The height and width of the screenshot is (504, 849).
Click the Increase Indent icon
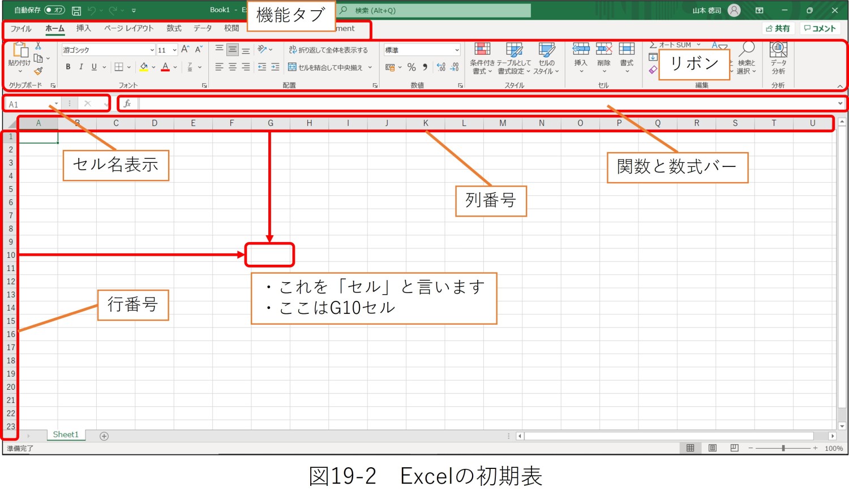pos(275,67)
